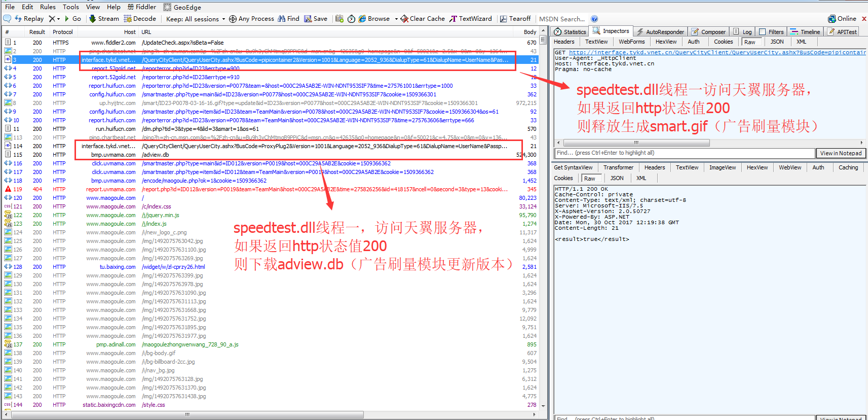Switch to the Statistics tab
This screenshot has width=868, height=420.
[x=571, y=31]
